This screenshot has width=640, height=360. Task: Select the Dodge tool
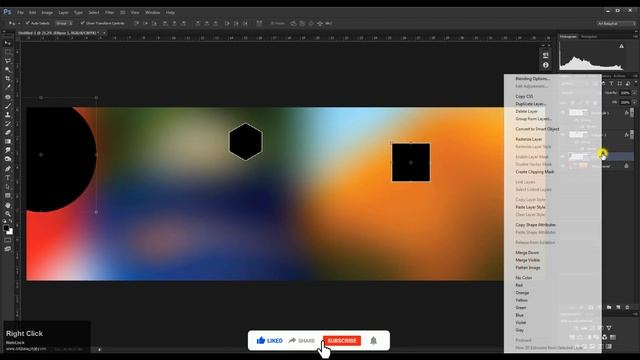(x=8, y=159)
